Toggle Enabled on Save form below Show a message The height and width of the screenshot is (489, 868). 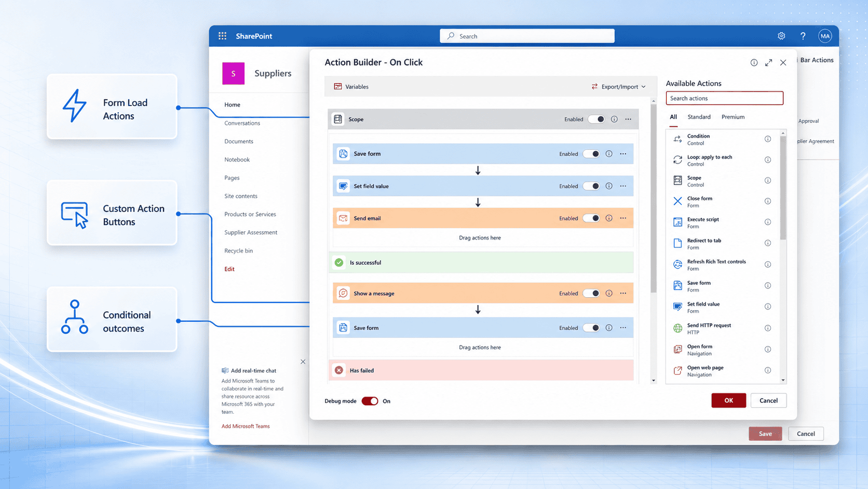point(591,328)
